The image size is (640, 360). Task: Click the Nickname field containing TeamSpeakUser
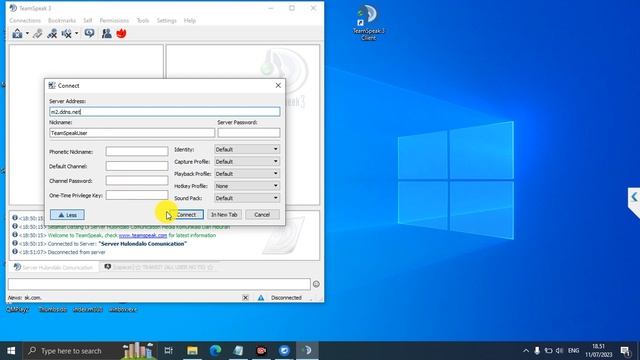coord(132,133)
